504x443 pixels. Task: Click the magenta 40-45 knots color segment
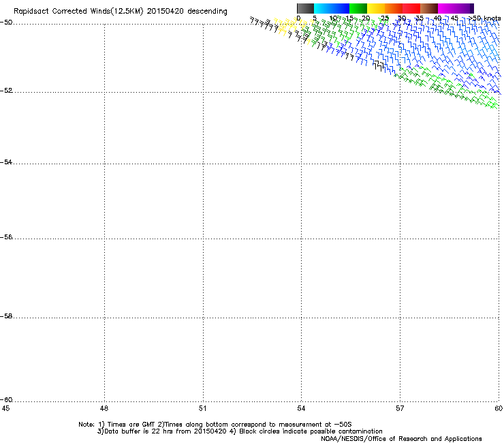(x=447, y=8)
